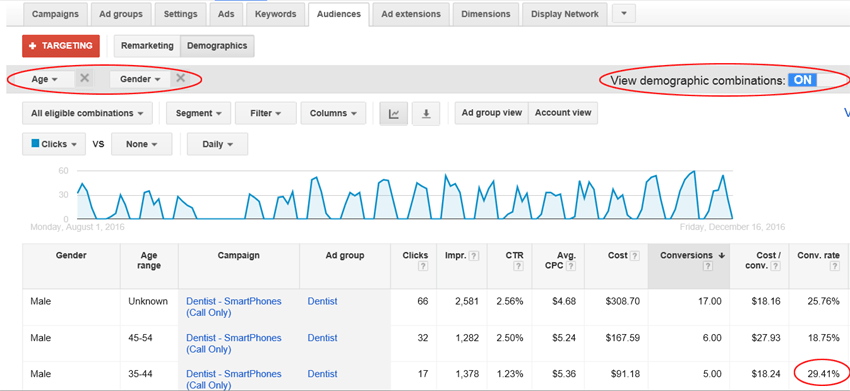The height and width of the screenshot is (391, 850).
Task: Open Dentist ad group in 35-44 row
Action: pyautogui.click(x=322, y=374)
